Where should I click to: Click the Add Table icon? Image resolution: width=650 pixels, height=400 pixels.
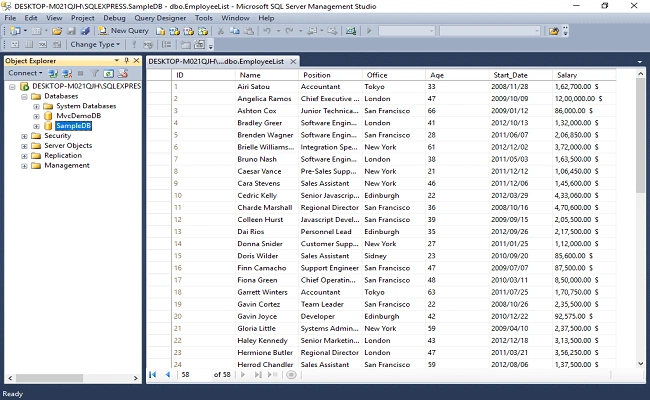tap(185, 44)
